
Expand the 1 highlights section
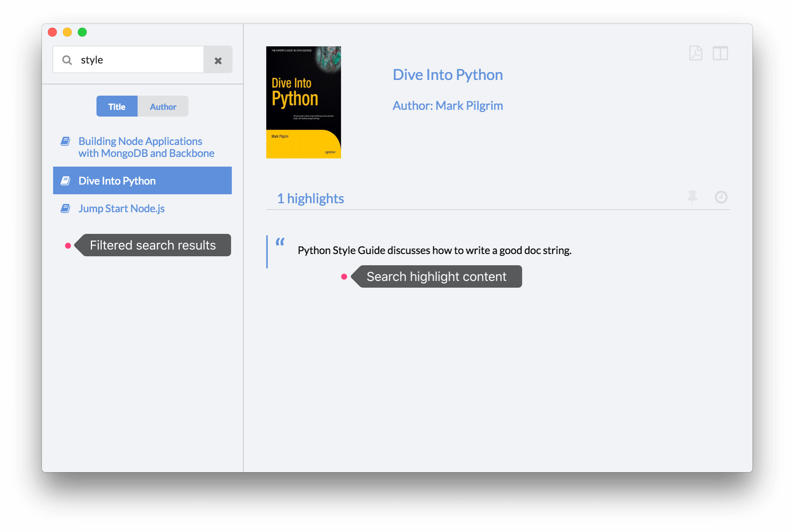tap(310, 198)
